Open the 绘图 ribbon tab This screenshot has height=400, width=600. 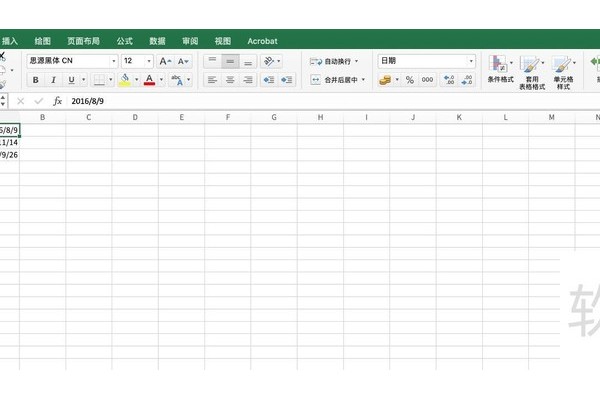click(x=42, y=41)
